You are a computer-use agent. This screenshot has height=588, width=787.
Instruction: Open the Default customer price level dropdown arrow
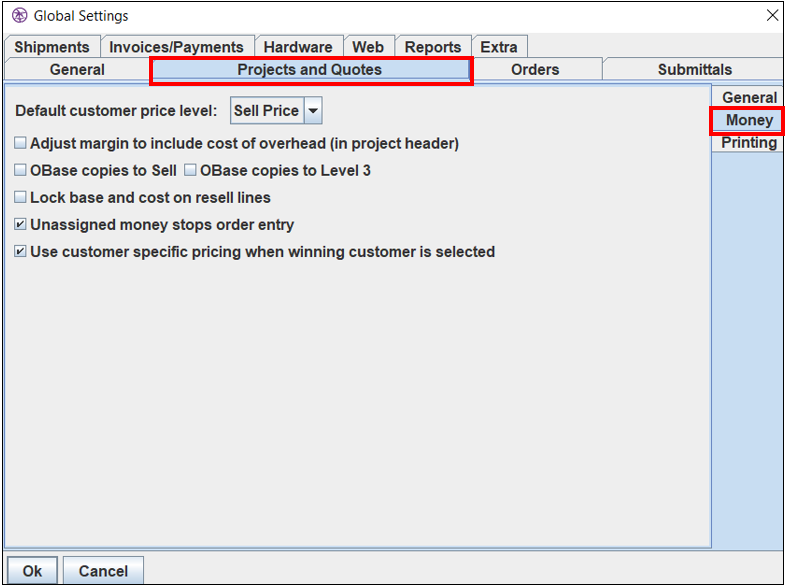click(312, 111)
